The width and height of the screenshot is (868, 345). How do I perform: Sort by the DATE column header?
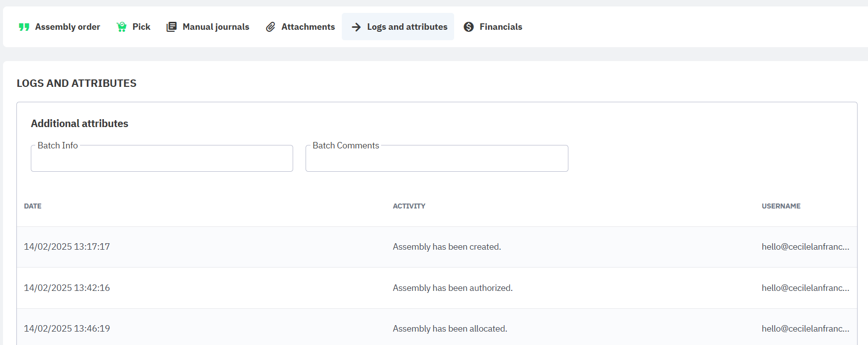33,206
